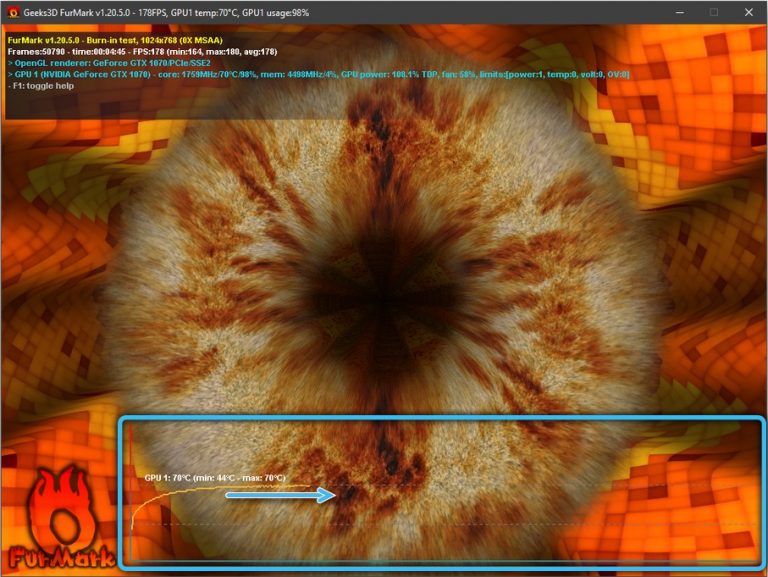Click the dashed line in temperature graph
The height and width of the screenshot is (577, 768).
click(x=500, y=524)
